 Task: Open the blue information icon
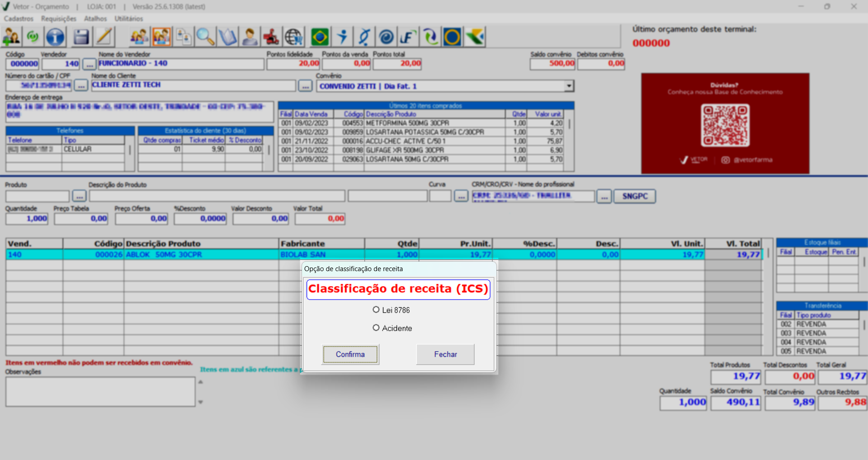(x=56, y=37)
